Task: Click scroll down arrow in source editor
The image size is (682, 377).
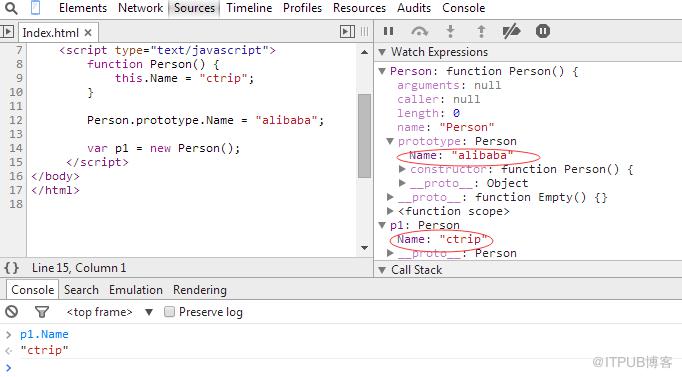Action: (364, 248)
